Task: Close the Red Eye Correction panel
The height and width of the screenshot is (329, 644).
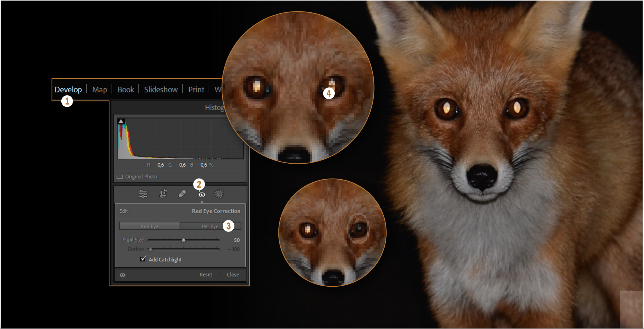Action: pyautogui.click(x=233, y=275)
